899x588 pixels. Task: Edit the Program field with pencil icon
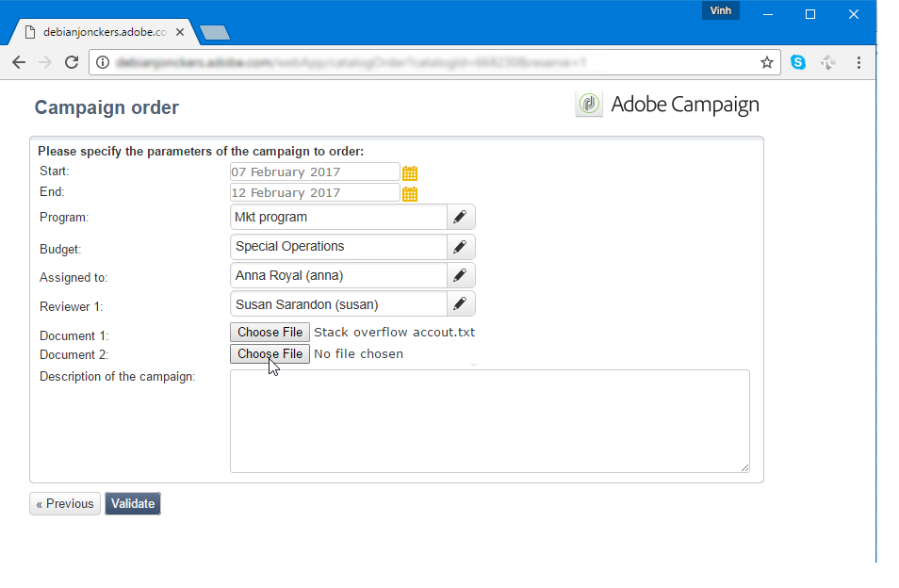pyautogui.click(x=461, y=218)
